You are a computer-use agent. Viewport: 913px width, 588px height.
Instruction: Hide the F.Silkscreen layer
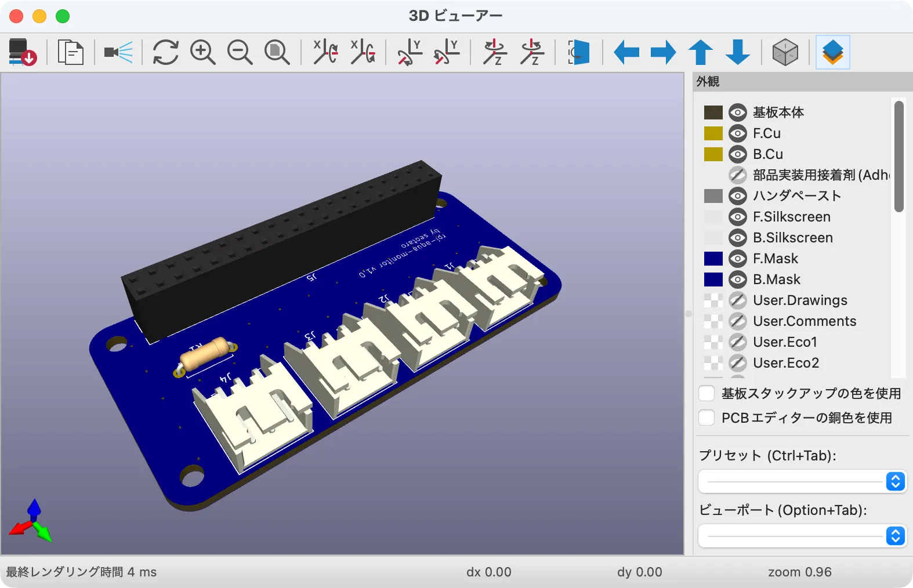[x=737, y=217]
